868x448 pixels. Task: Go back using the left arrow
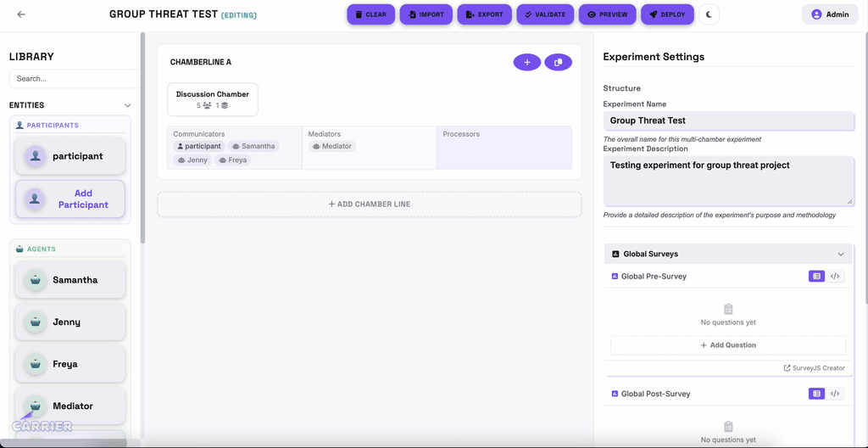pos(21,14)
